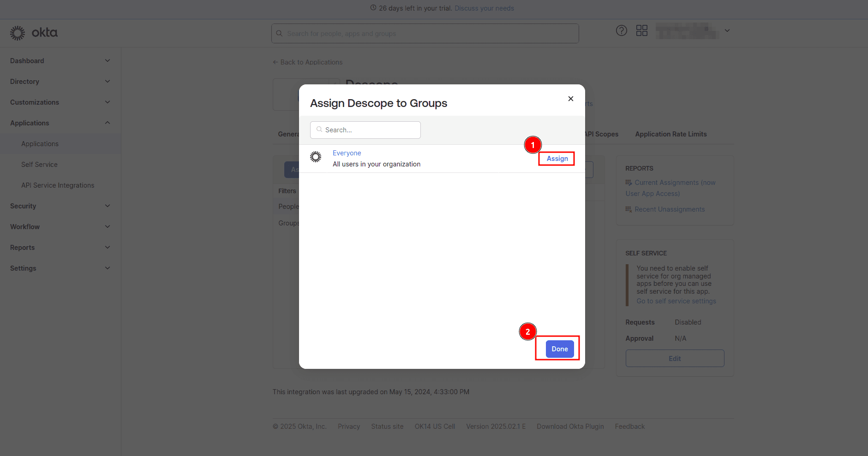The image size is (868, 456).
Task: Select Self Service in the sidebar
Action: coord(39,164)
